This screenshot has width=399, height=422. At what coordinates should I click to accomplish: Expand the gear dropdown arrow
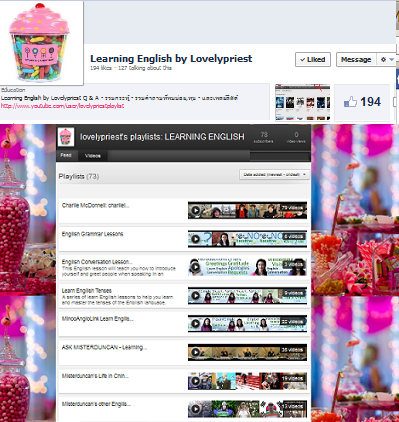[392, 60]
